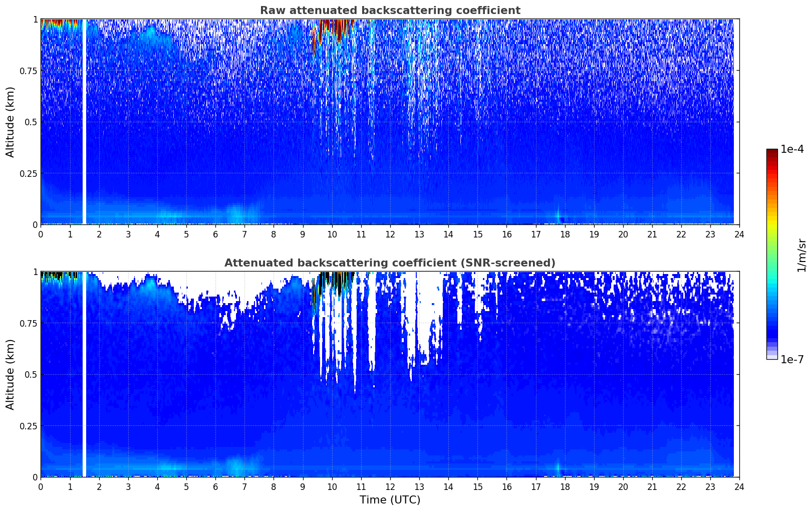Click the "Time (UTC)" axis label
The width and height of the screenshot is (812, 511).
point(390,499)
